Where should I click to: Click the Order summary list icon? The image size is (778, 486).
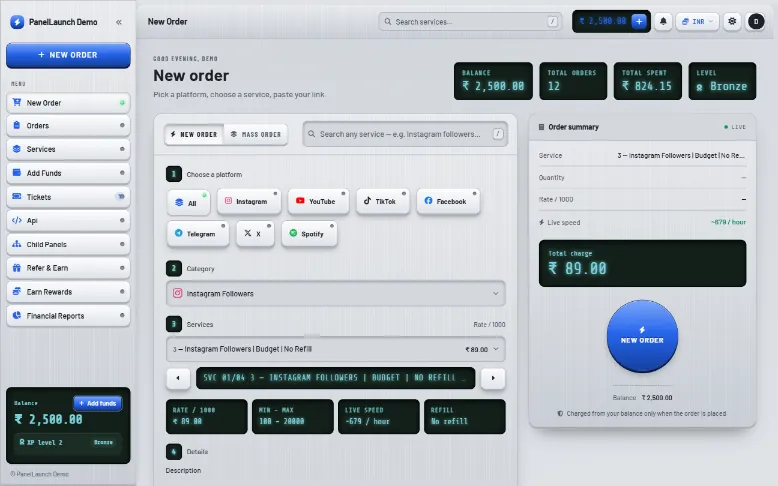[541, 127]
